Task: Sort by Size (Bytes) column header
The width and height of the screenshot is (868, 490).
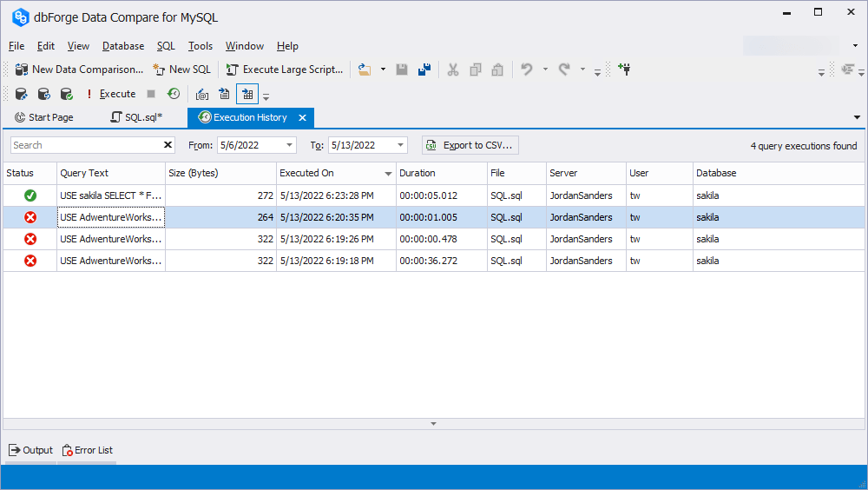Action: 220,173
